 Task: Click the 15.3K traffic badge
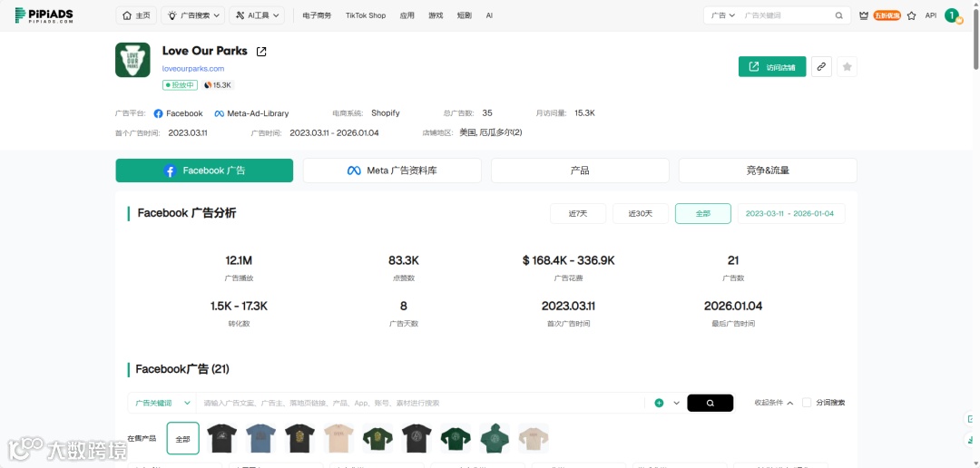[218, 85]
